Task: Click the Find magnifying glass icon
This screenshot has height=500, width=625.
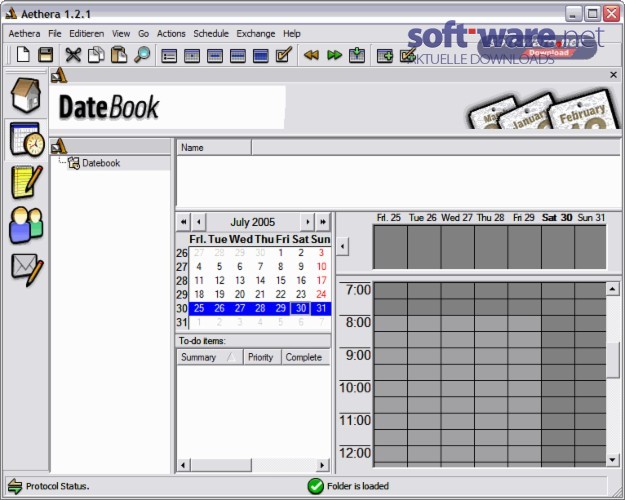Action: (x=142, y=55)
